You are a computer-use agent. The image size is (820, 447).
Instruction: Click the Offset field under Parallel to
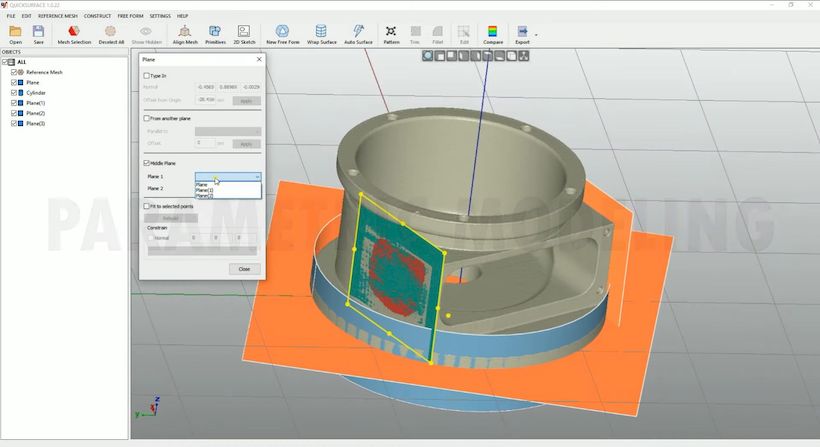point(206,143)
